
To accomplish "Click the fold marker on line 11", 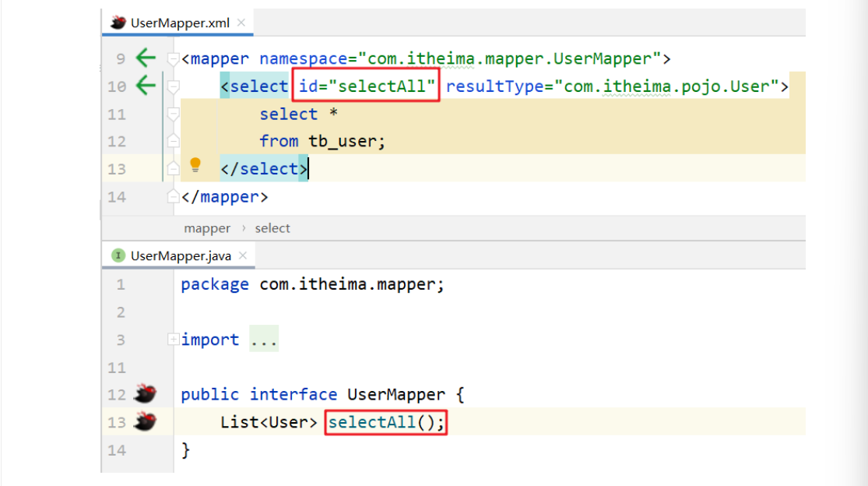I will 174,114.
